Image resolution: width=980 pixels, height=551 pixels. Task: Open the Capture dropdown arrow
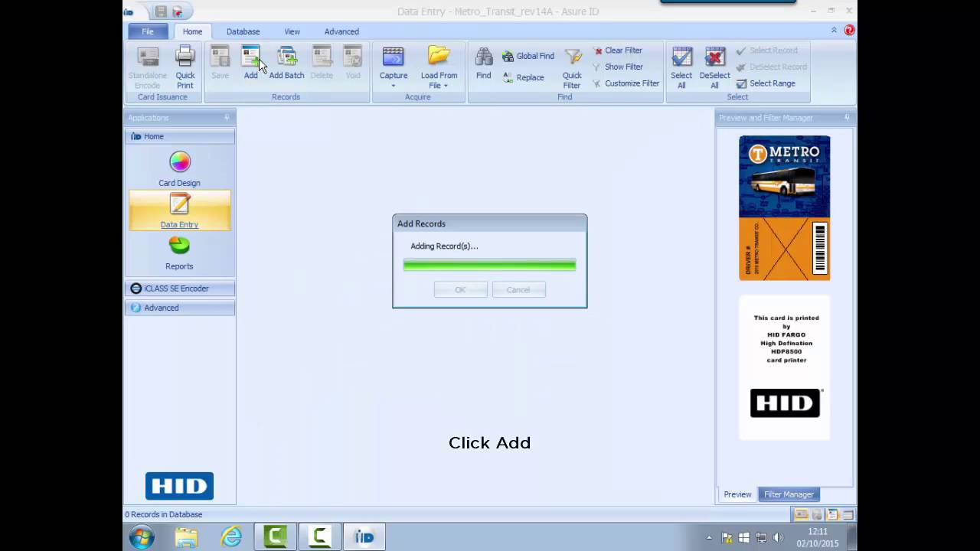394,86
